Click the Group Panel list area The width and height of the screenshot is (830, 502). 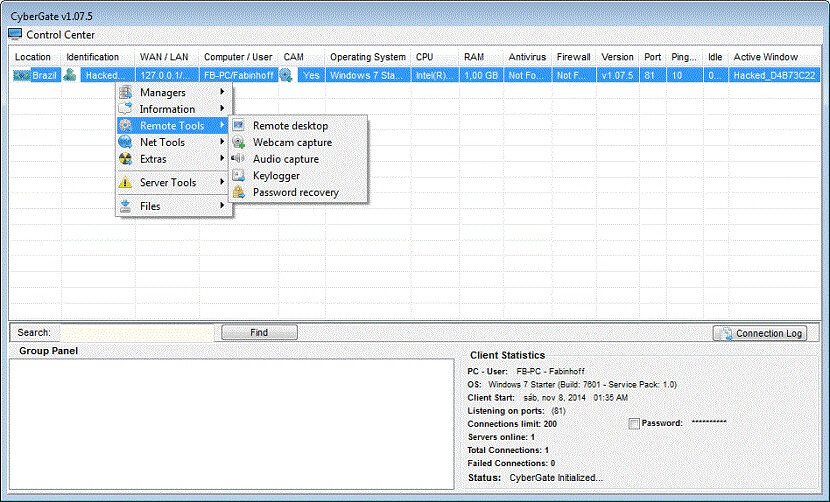(232, 424)
